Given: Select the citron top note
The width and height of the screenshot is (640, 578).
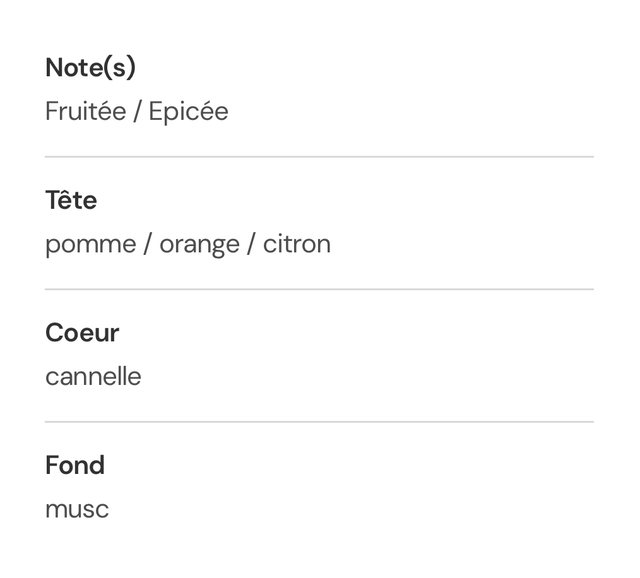Looking at the screenshot, I should [297, 245].
